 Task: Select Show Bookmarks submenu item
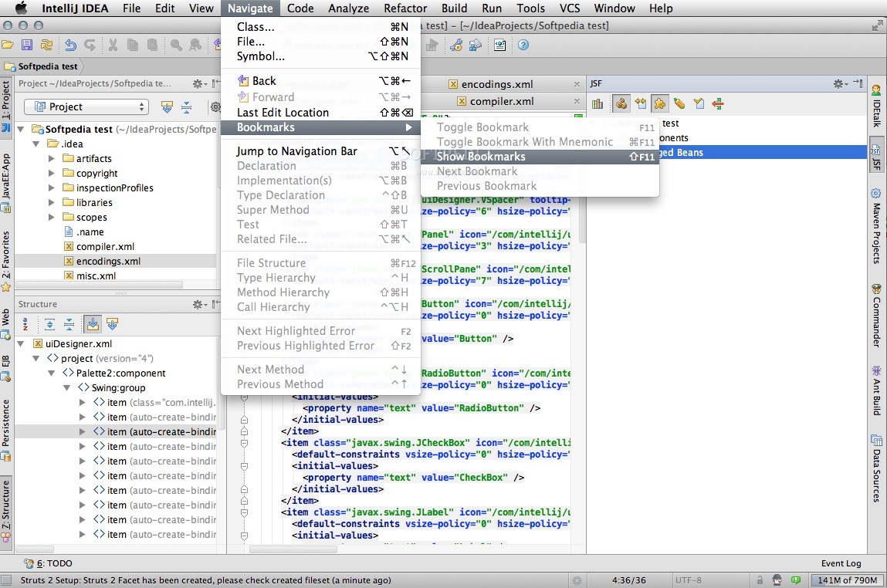point(540,157)
